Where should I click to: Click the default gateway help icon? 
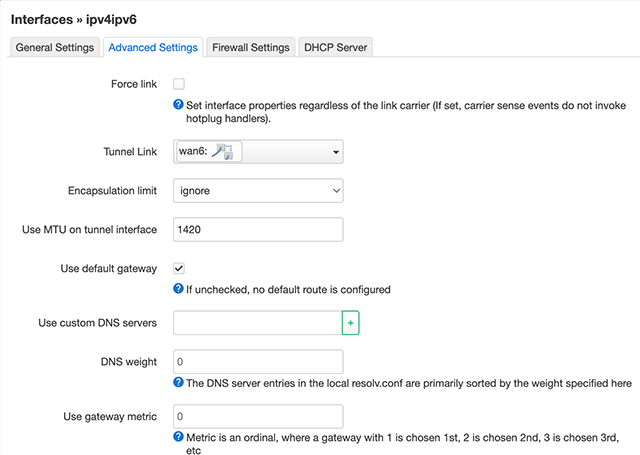click(x=178, y=289)
